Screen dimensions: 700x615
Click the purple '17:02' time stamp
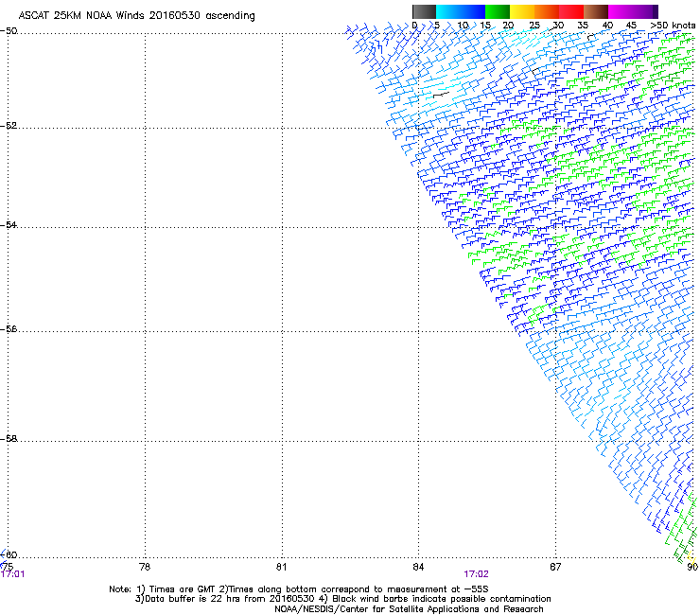(x=476, y=574)
